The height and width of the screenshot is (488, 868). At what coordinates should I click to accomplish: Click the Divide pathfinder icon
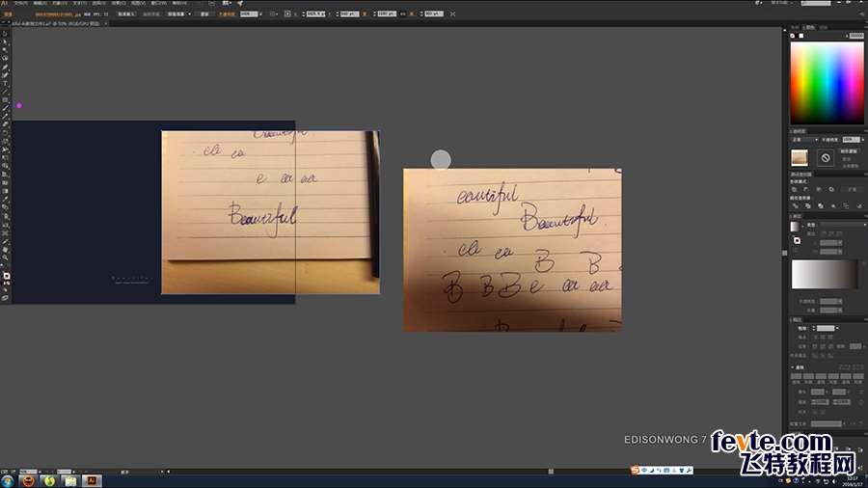795,205
